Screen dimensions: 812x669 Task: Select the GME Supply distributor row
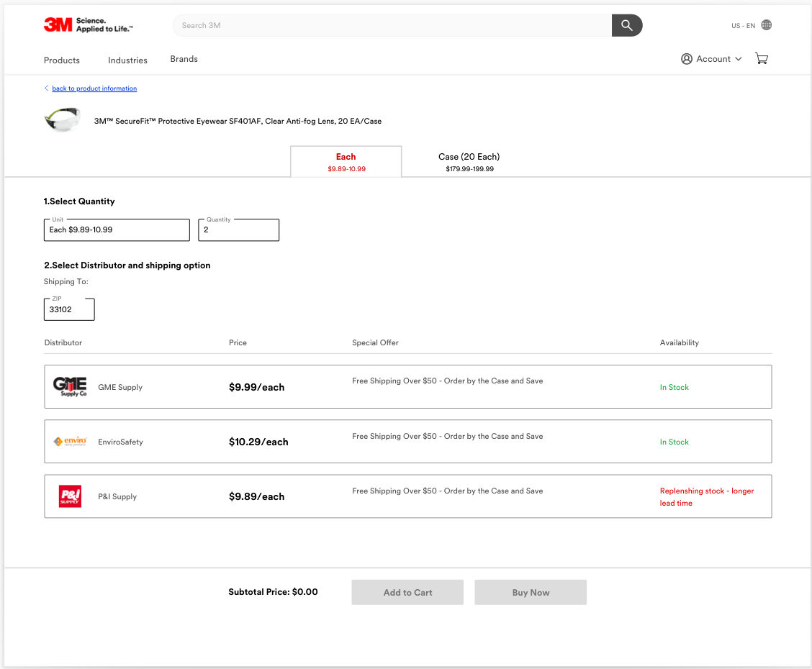tap(408, 386)
